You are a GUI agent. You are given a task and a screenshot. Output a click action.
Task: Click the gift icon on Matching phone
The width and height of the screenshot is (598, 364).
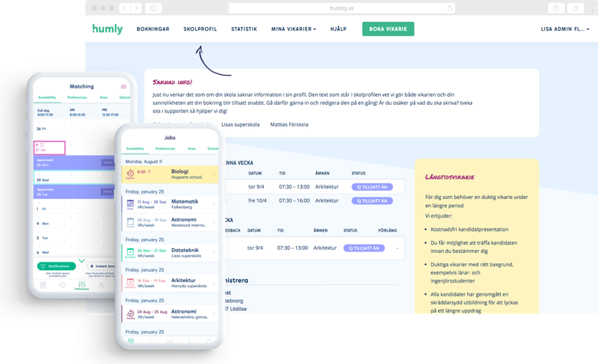tap(123, 87)
